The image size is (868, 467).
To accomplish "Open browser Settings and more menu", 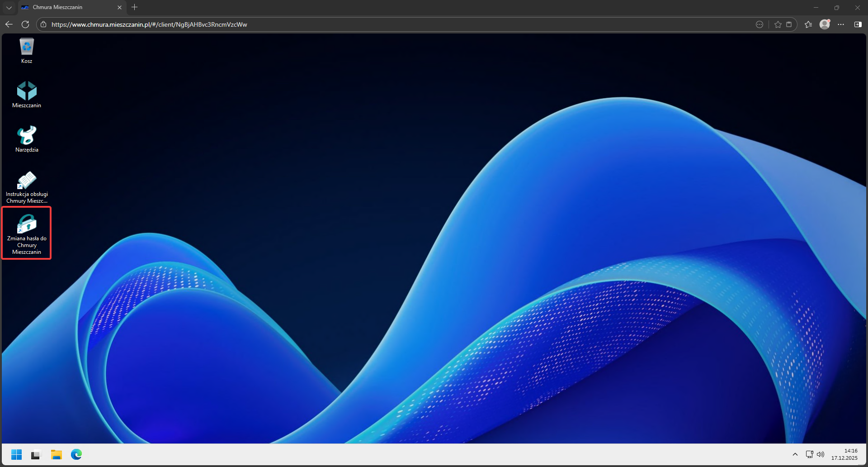I will pos(841,24).
